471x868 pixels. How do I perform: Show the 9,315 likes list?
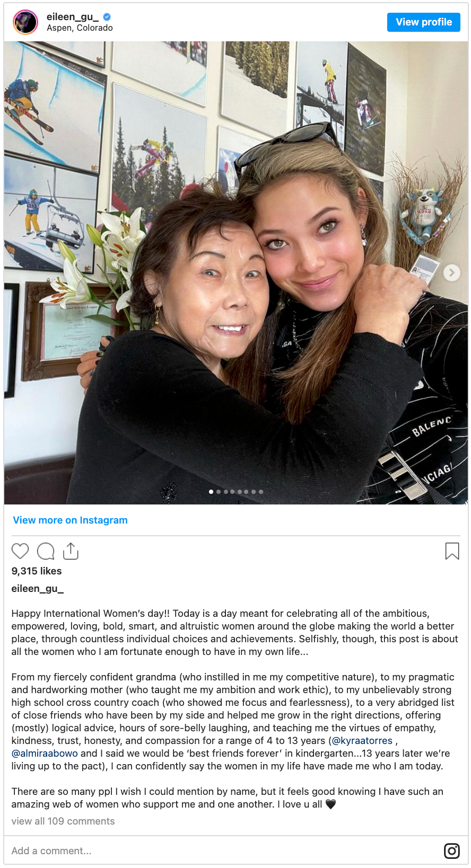(37, 571)
